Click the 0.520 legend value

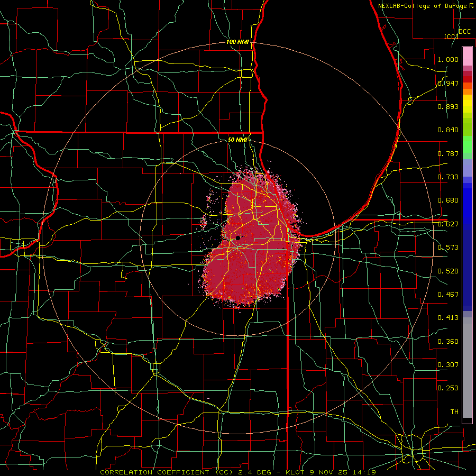(x=448, y=271)
